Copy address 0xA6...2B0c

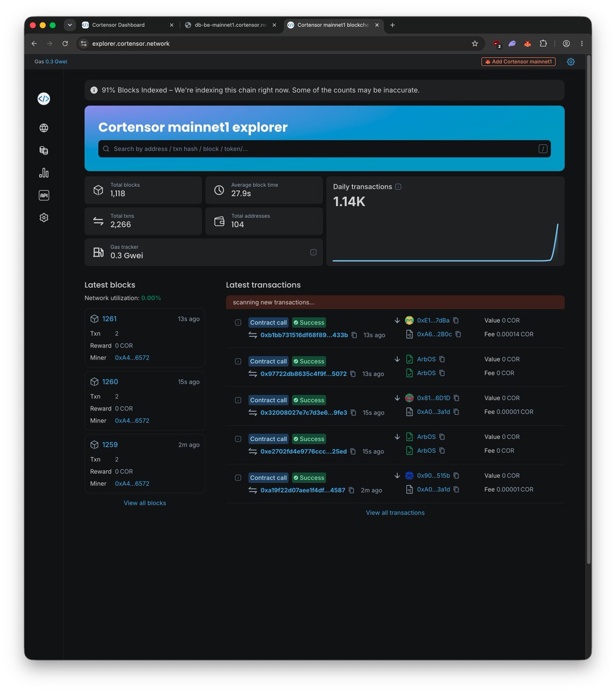point(458,334)
